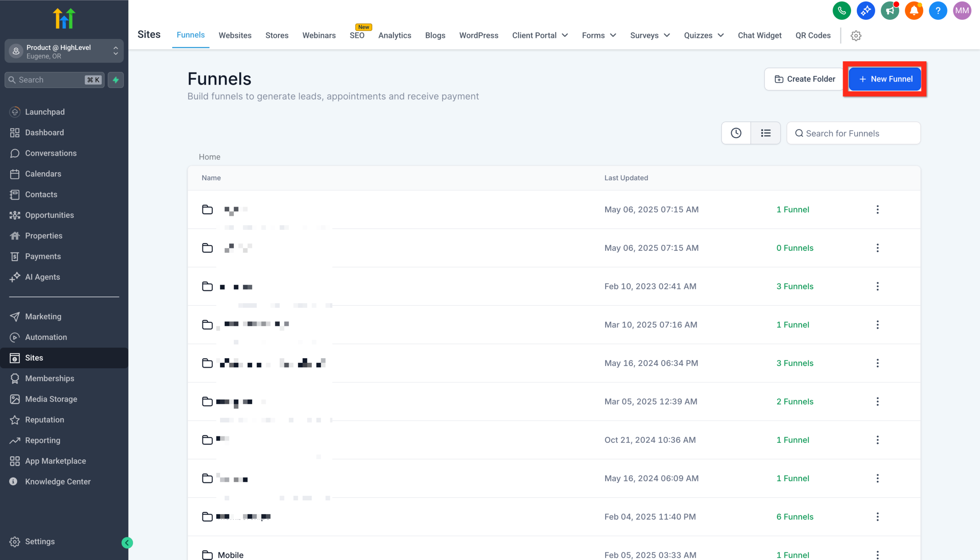The image size is (980, 560).
Task: Click the New Funnel button
Action: tap(885, 79)
